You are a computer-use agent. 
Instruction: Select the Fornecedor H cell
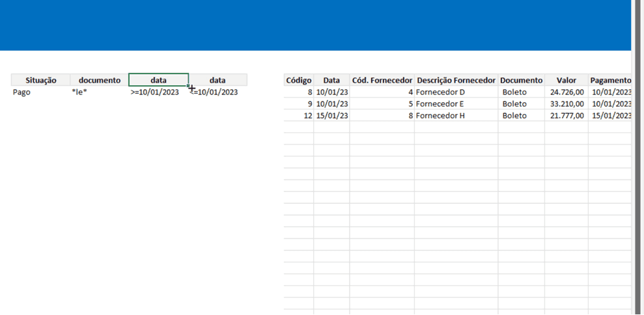(456, 116)
